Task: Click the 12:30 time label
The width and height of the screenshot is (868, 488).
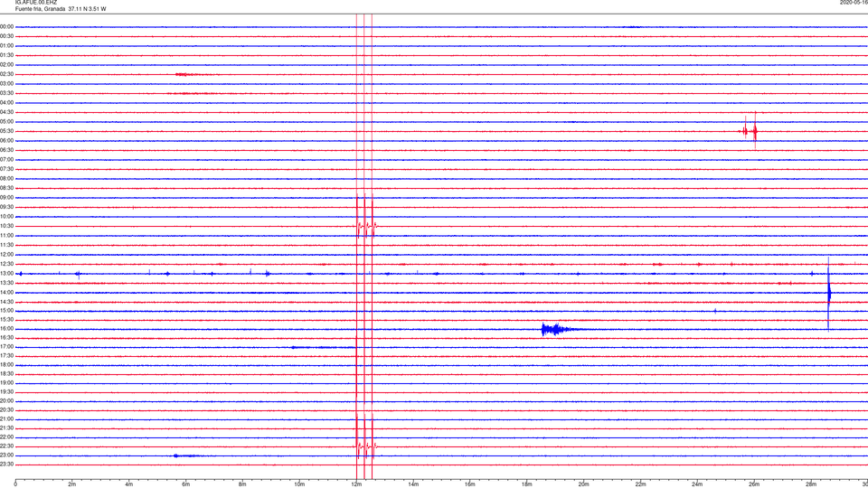Action: pos(6,264)
